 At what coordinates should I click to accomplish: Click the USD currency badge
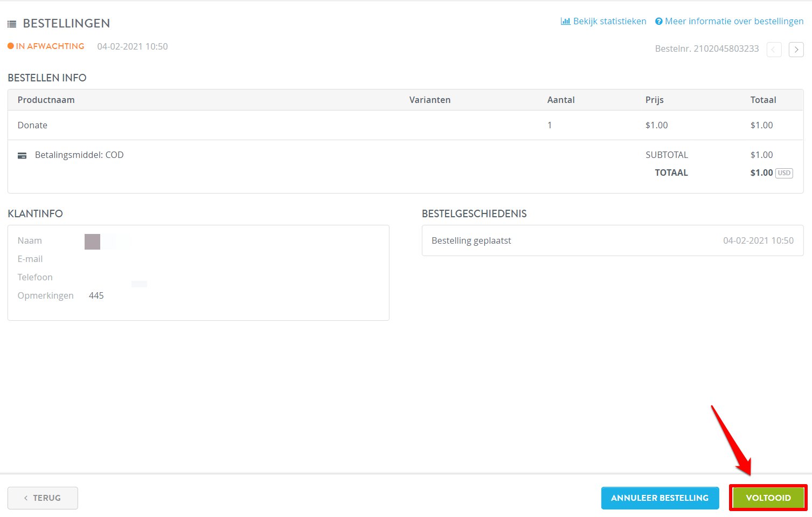click(784, 173)
